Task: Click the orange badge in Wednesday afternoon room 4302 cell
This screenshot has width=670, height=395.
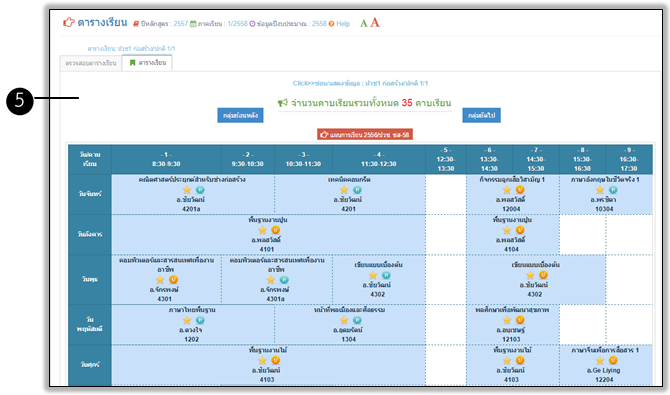Action: (543, 275)
